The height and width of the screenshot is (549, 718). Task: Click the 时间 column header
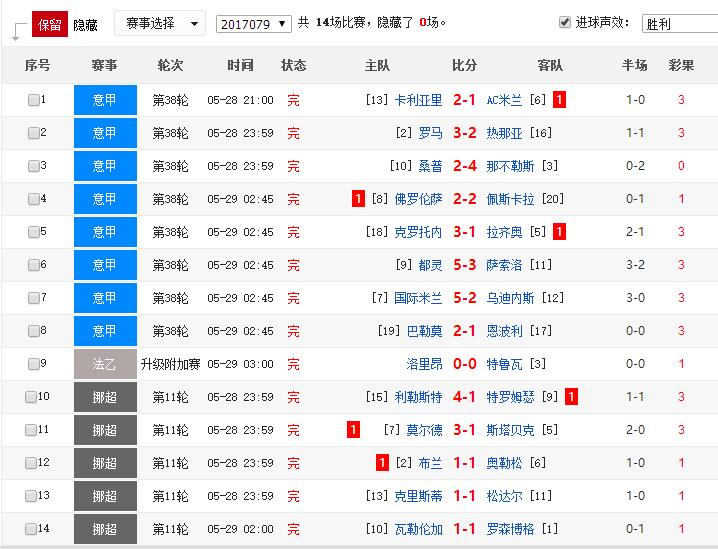point(240,65)
